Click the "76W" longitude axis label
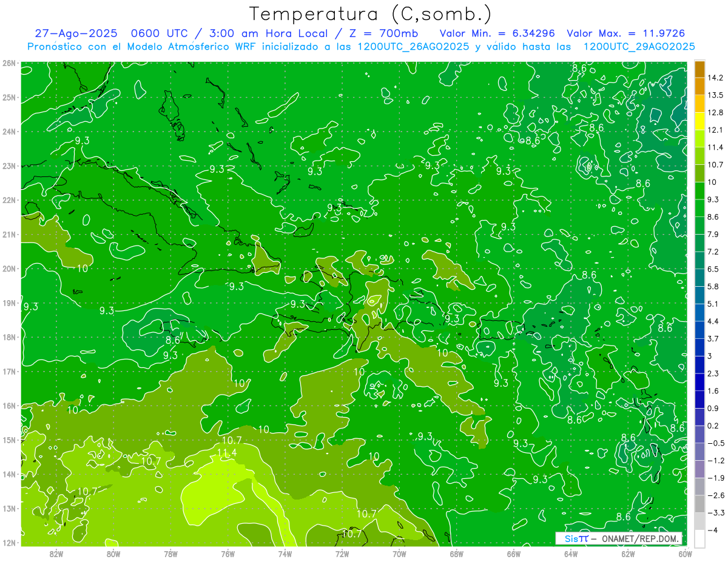Image resolution: width=728 pixels, height=562 pixels. [x=227, y=554]
